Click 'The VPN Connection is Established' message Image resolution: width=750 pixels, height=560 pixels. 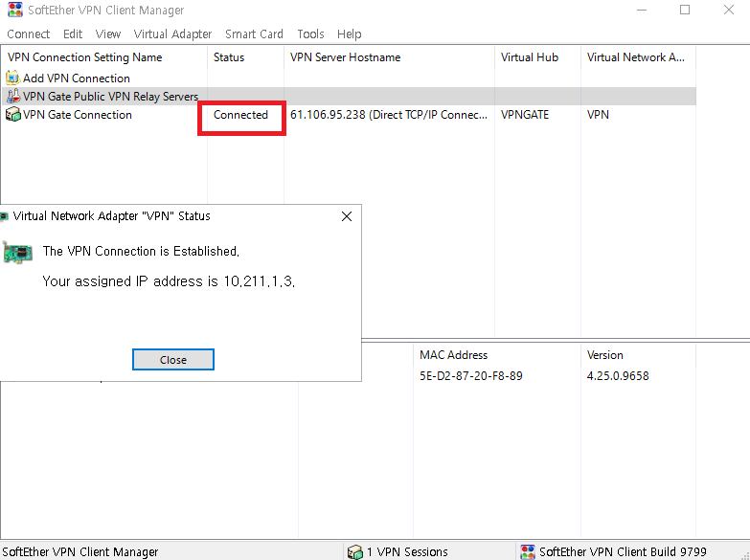[x=141, y=251]
